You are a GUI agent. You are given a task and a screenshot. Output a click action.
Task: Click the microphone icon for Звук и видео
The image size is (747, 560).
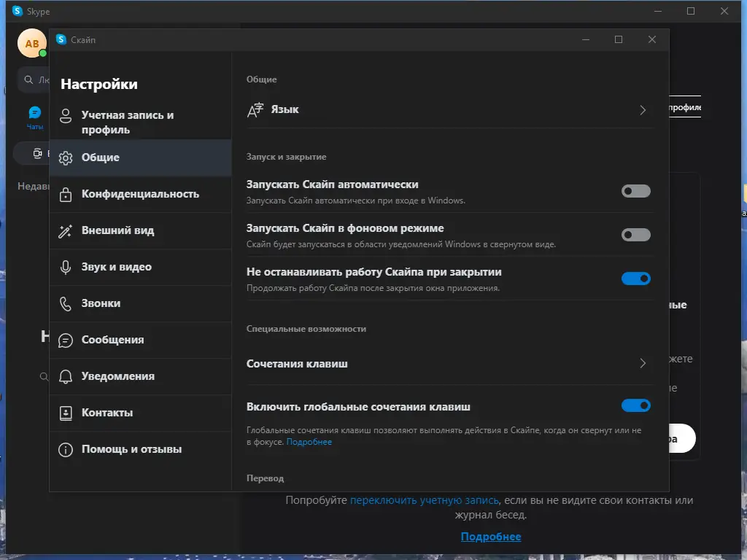[66, 267]
